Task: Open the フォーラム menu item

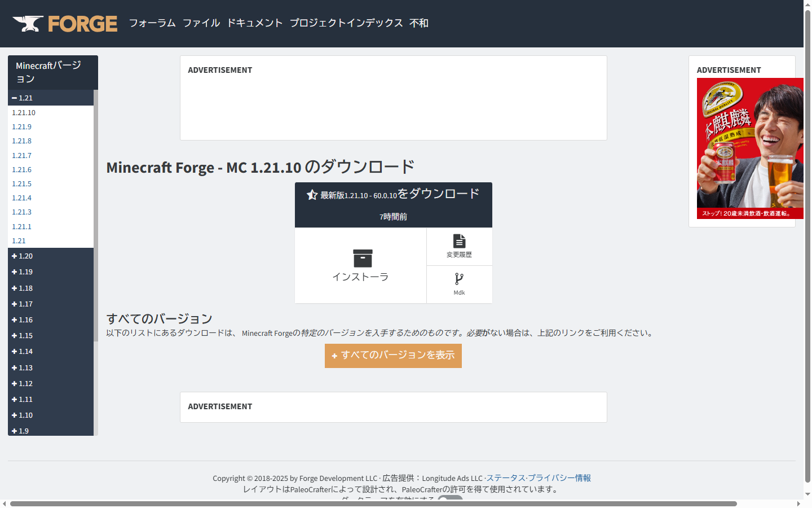Action: (152, 23)
